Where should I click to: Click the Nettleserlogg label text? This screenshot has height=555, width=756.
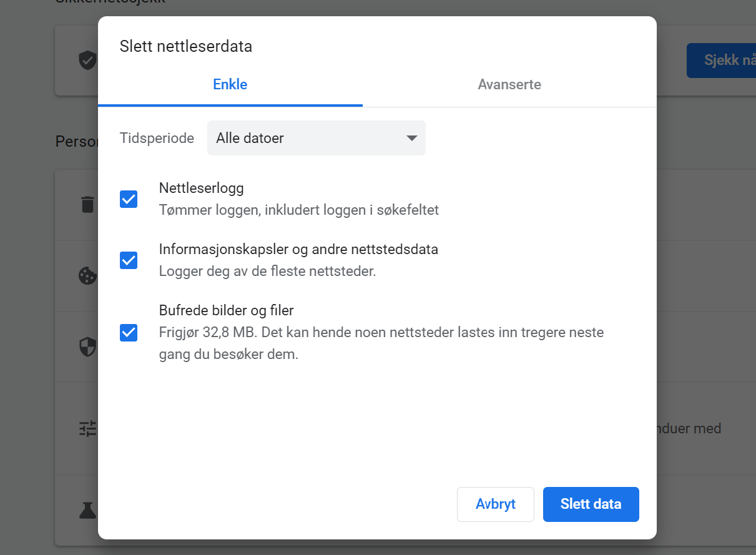tap(202, 188)
